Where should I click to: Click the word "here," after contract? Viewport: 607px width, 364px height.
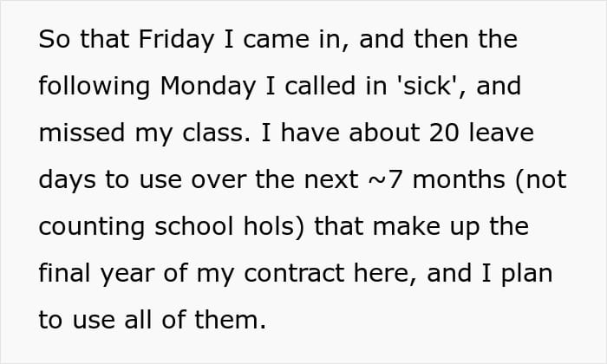(x=385, y=274)
